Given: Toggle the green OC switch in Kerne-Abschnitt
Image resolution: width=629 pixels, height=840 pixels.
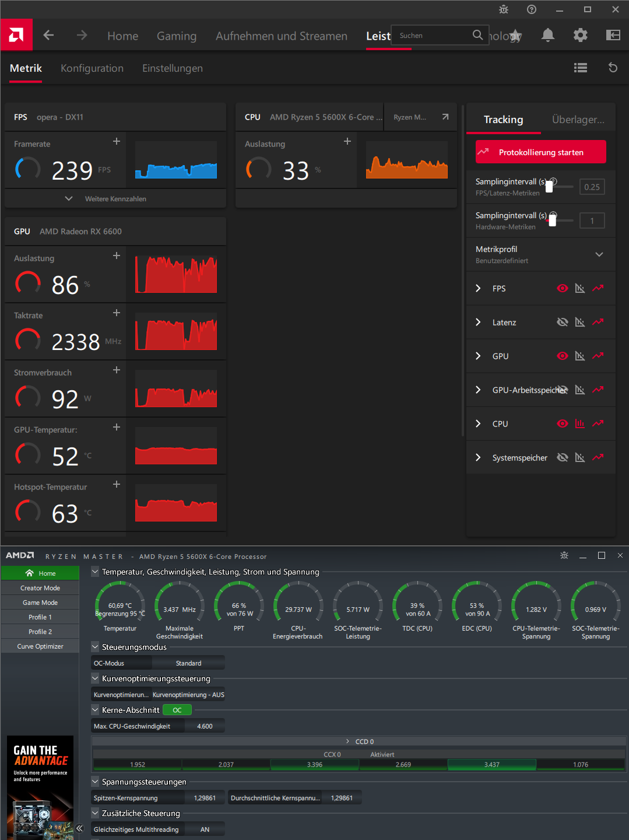Looking at the screenshot, I should [177, 710].
